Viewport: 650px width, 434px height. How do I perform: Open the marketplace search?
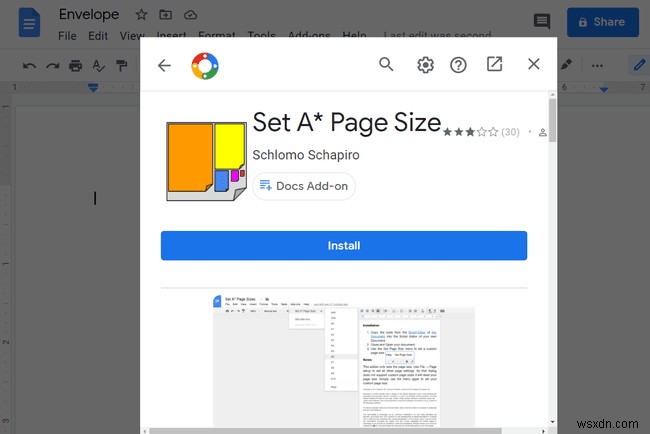pyautogui.click(x=386, y=64)
